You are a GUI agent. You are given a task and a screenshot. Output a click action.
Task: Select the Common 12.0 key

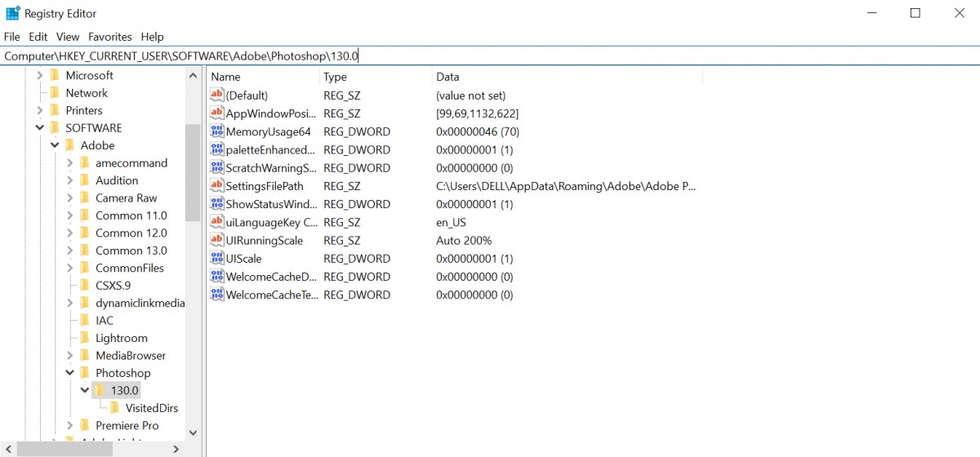click(x=131, y=233)
